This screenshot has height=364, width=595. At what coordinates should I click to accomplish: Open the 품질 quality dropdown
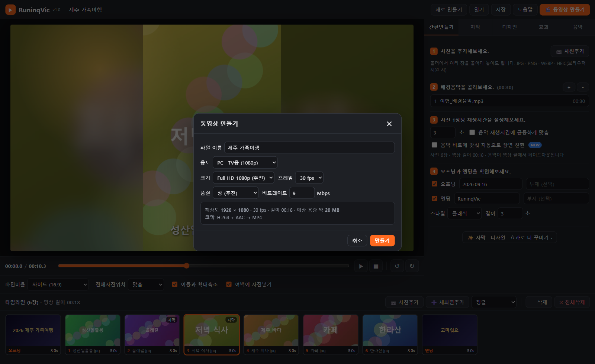pyautogui.click(x=235, y=193)
